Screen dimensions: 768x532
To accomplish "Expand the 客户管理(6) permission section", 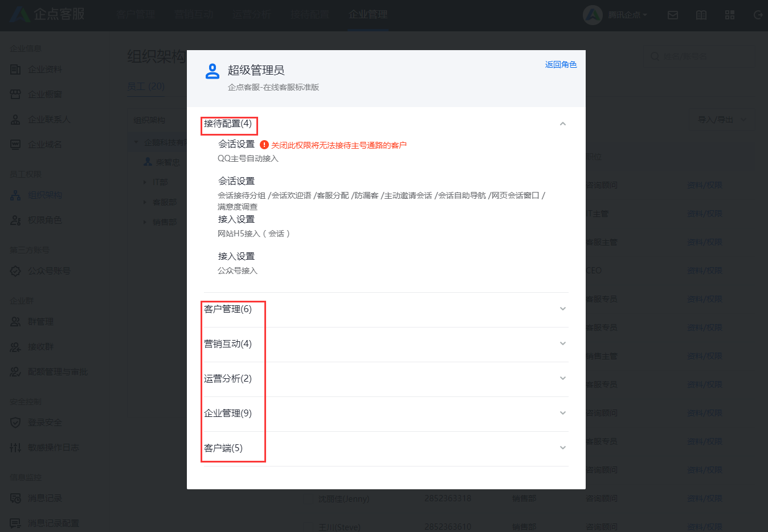I will [563, 309].
